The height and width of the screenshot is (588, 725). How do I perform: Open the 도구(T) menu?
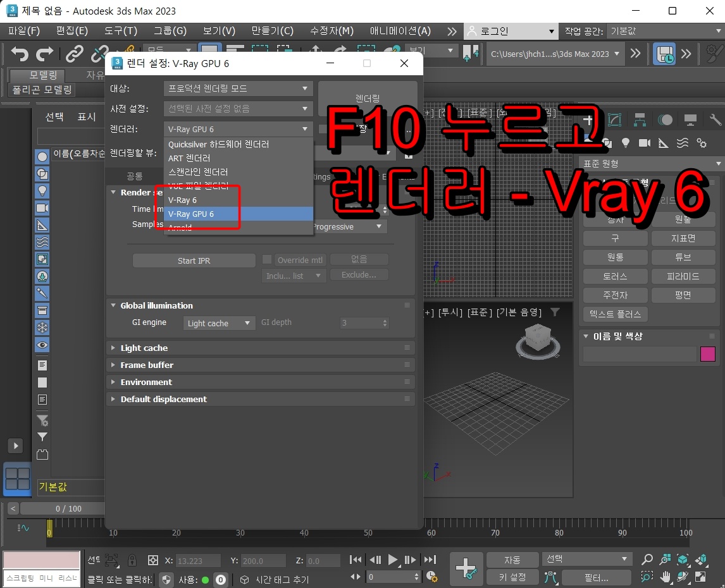[x=121, y=31]
